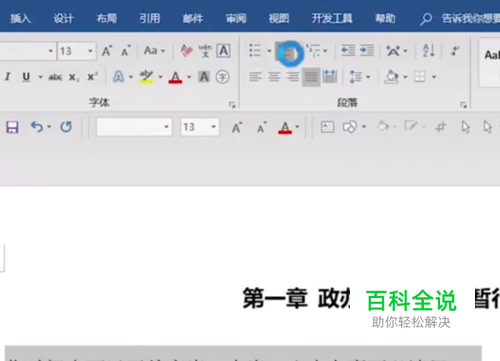The width and height of the screenshot is (500, 361).
Task: Apply a multilevel list
Action: coord(314,51)
